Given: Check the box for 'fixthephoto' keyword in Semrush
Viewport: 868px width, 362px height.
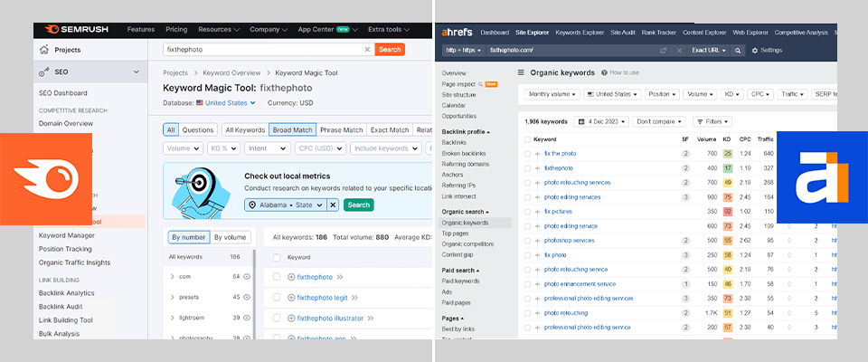Looking at the screenshot, I should coord(277,277).
